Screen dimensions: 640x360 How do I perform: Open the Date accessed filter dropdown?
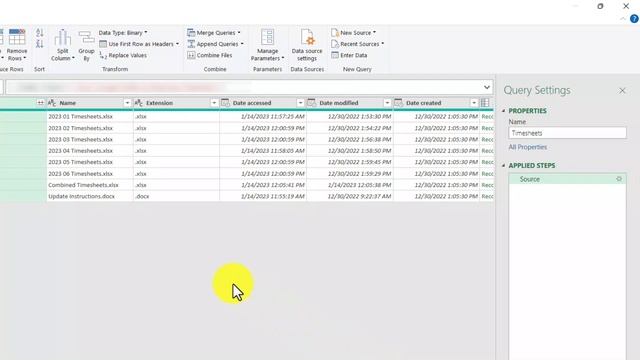coord(300,103)
